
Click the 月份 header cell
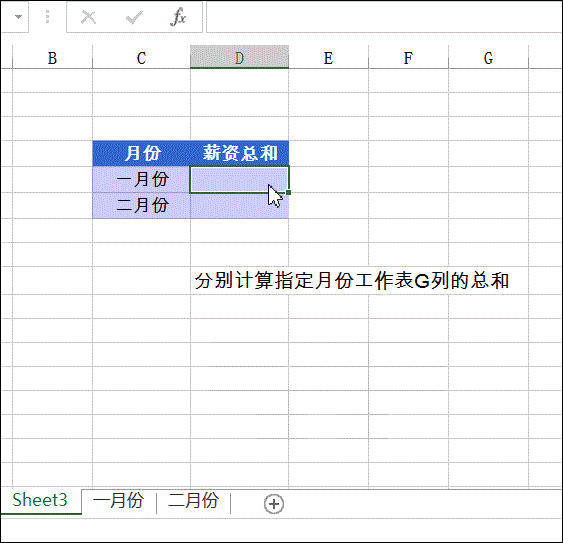pos(141,153)
